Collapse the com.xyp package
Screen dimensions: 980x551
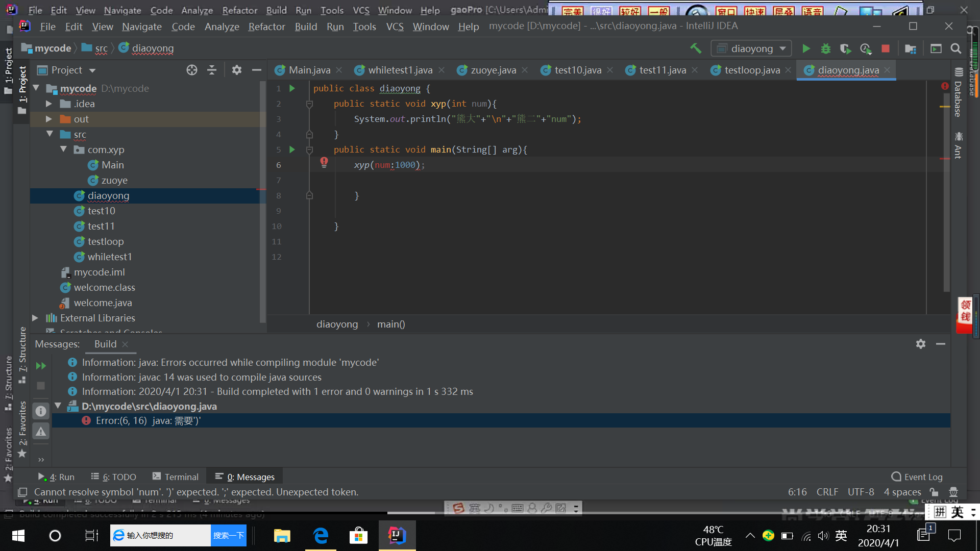[63, 149]
